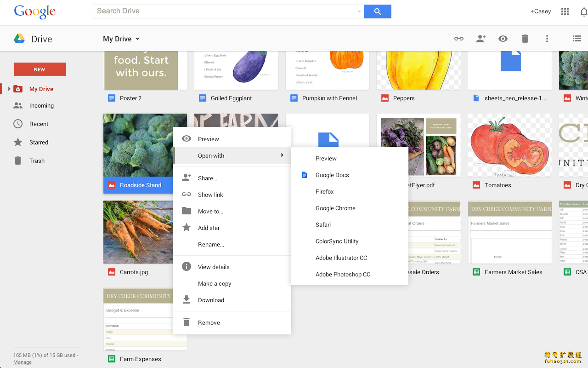Screen dimensions: 588x368
Task: Click the Manage storage link
Action: pos(23,362)
